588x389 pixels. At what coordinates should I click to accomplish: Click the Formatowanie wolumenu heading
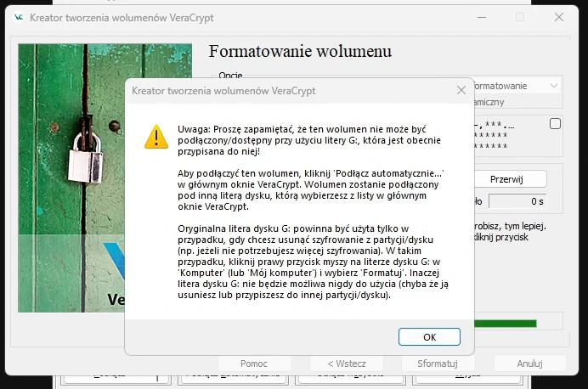pos(300,51)
